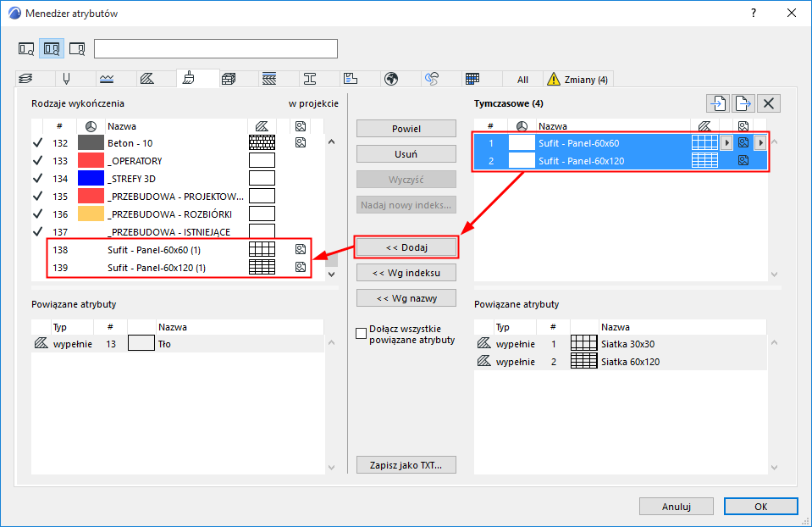This screenshot has height=527, width=812.
Task: Confirm with the OK button
Action: (760, 507)
